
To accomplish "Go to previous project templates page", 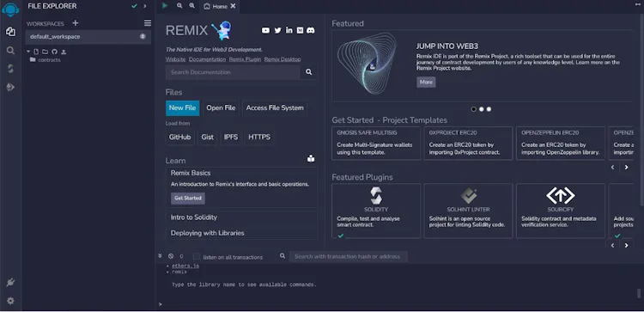I will click(x=612, y=168).
